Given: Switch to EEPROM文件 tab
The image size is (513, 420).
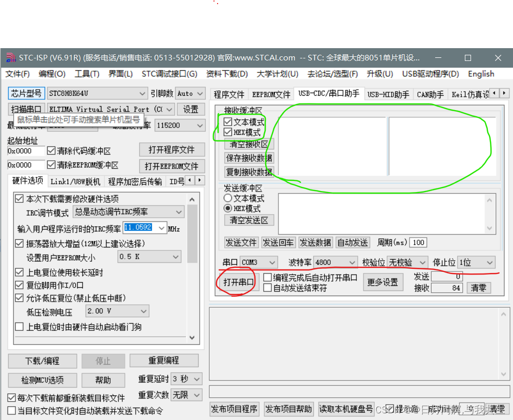Looking at the screenshot, I should [271, 94].
